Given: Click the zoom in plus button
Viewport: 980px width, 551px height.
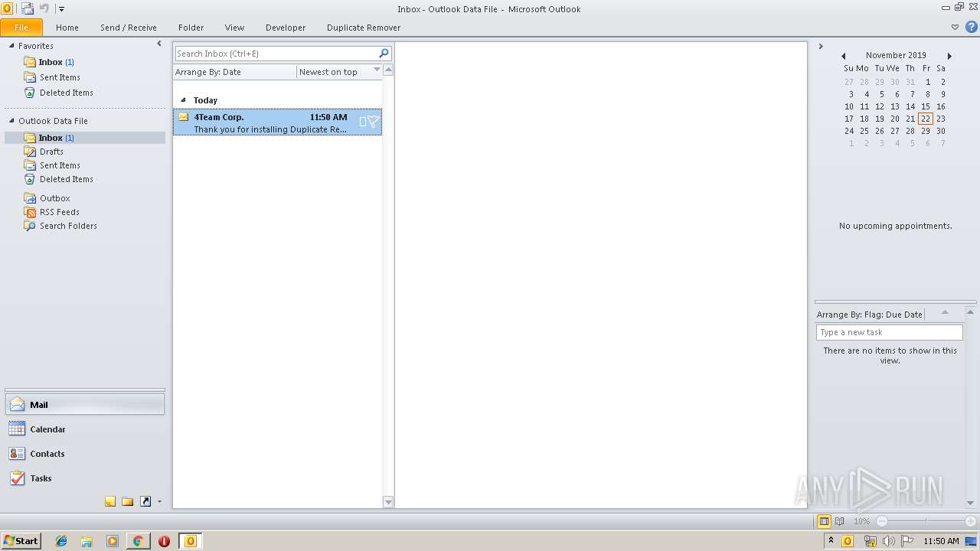Looking at the screenshot, I should point(971,521).
